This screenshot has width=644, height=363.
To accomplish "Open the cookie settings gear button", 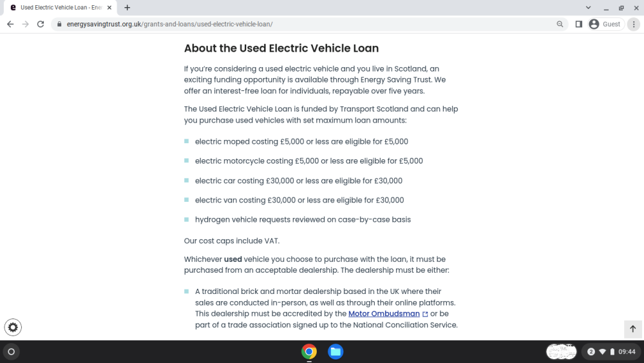I will coord(13,328).
